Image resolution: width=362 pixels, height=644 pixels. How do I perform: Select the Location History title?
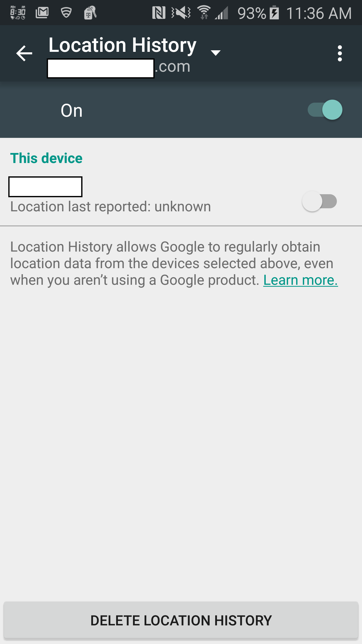[x=122, y=45]
